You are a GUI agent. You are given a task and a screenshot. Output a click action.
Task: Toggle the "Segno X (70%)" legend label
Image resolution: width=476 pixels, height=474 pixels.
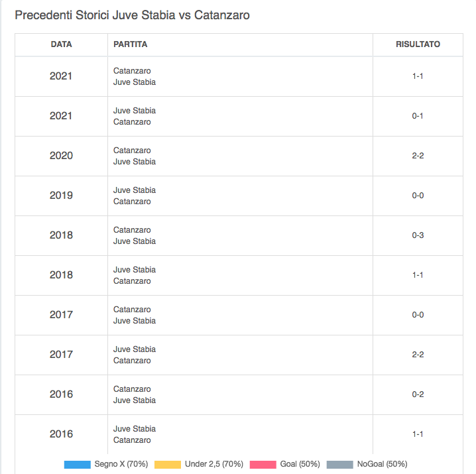click(x=121, y=464)
